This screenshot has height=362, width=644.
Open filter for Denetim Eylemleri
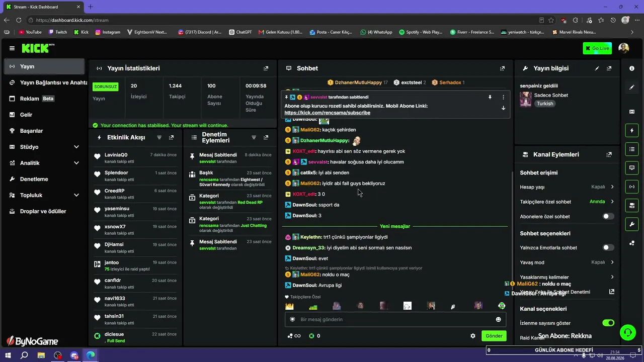point(254,137)
